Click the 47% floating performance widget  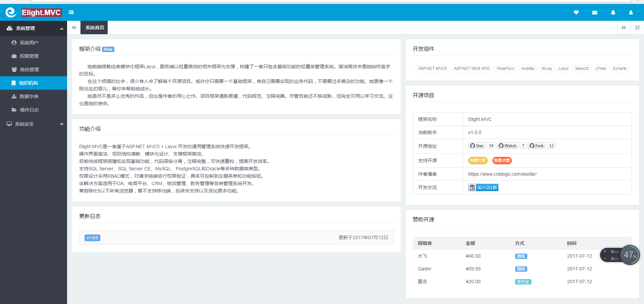click(630, 255)
